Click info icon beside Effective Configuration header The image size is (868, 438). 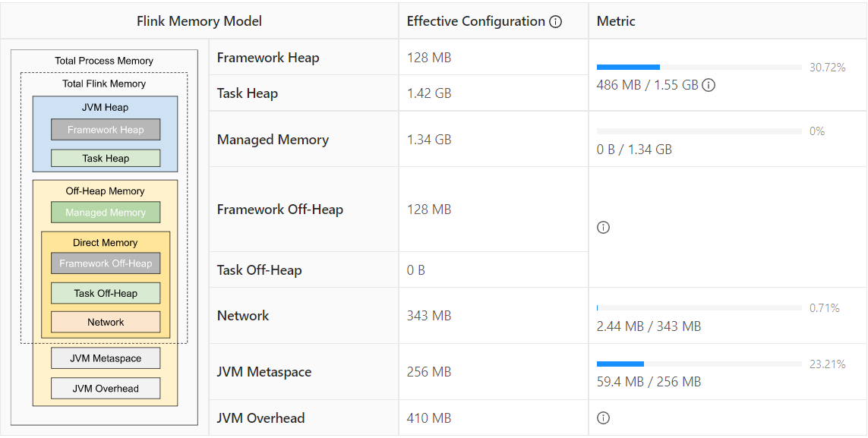click(x=555, y=22)
